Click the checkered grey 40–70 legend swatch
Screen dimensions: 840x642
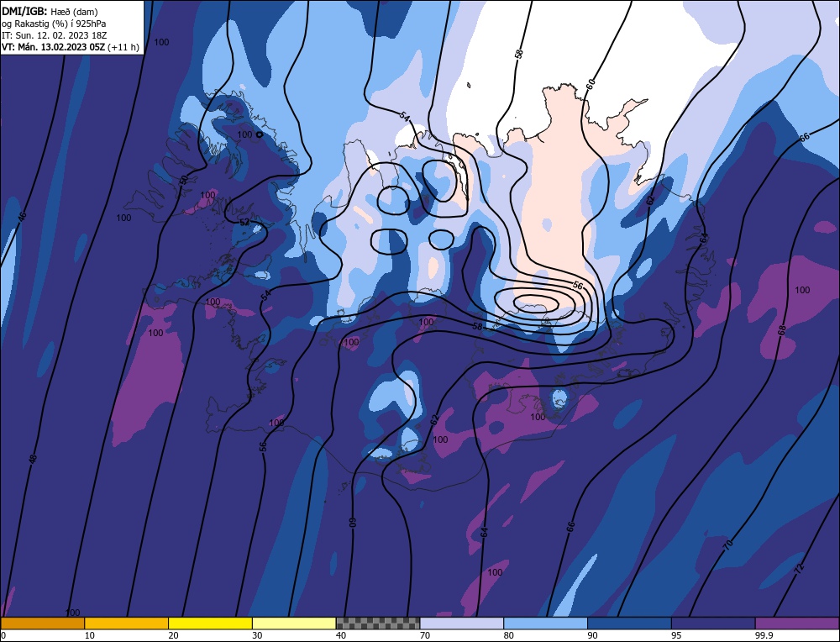(x=378, y=624)
